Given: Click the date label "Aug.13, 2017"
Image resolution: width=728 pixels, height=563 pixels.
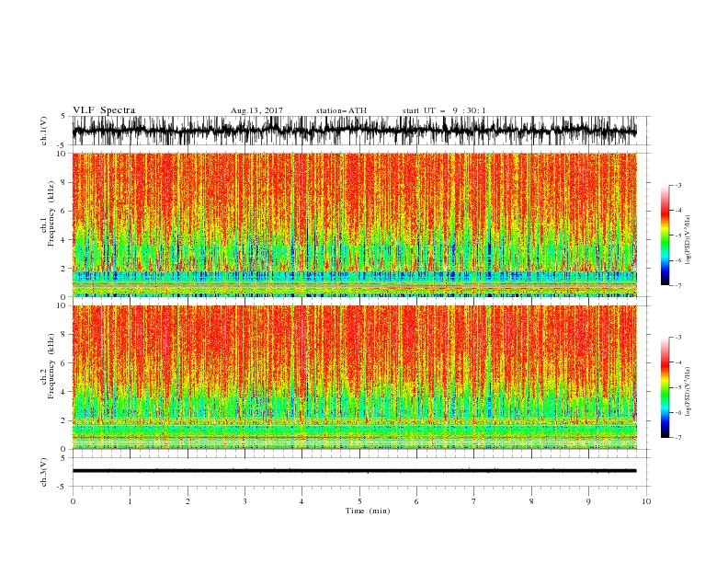Looking at the screenshot, I should (256, 110).
